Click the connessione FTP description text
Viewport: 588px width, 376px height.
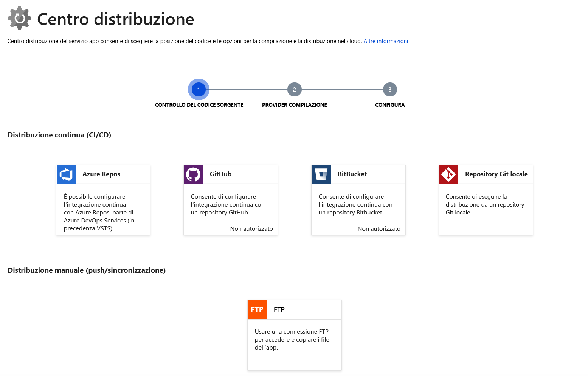coord(292,340)
